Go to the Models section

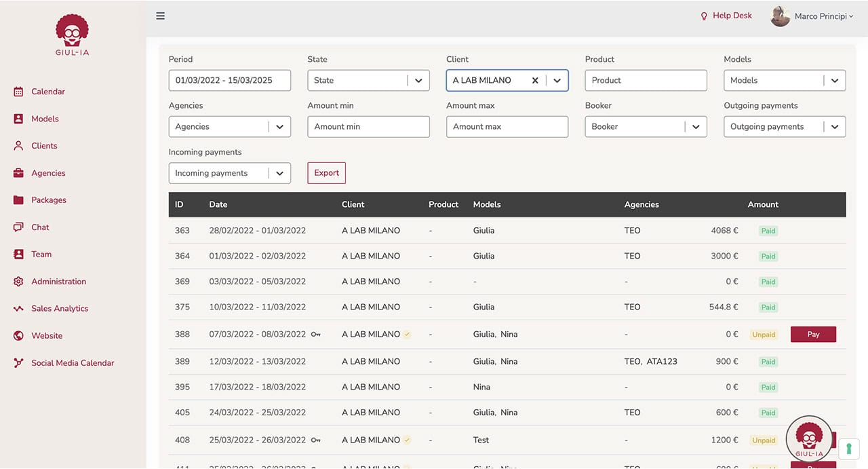point(45,119)
